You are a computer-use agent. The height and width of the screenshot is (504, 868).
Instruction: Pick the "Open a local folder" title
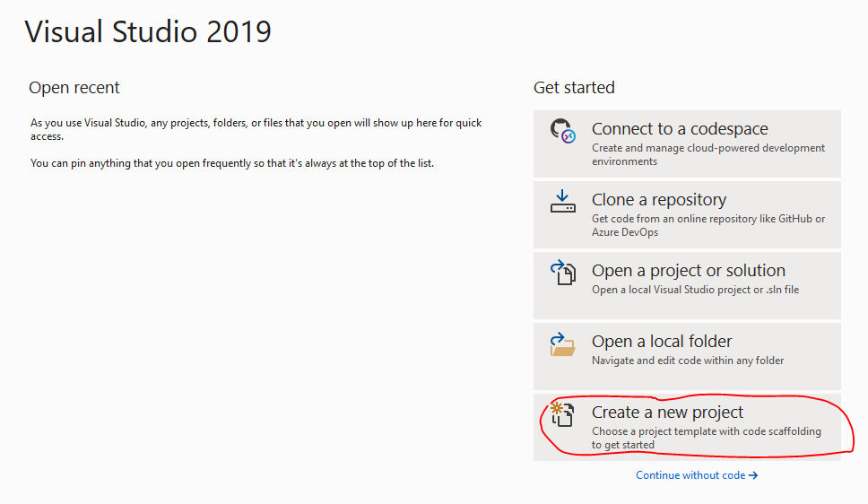click(x=662, y=342)
